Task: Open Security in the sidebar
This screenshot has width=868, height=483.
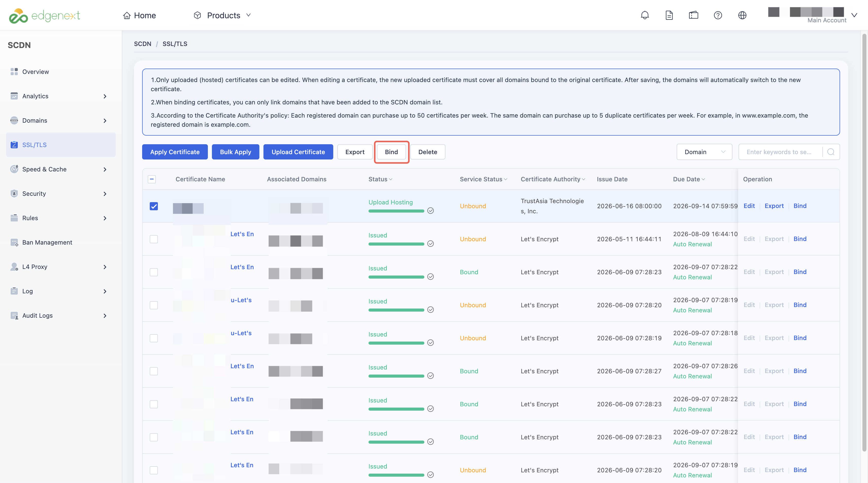Action: pyautogui.click(x=61, y=194)
